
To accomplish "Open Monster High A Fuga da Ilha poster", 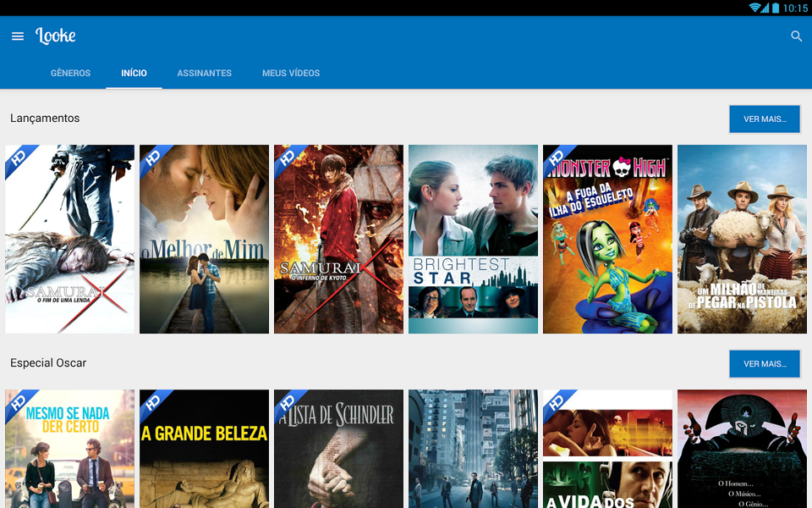I will 607,239.
